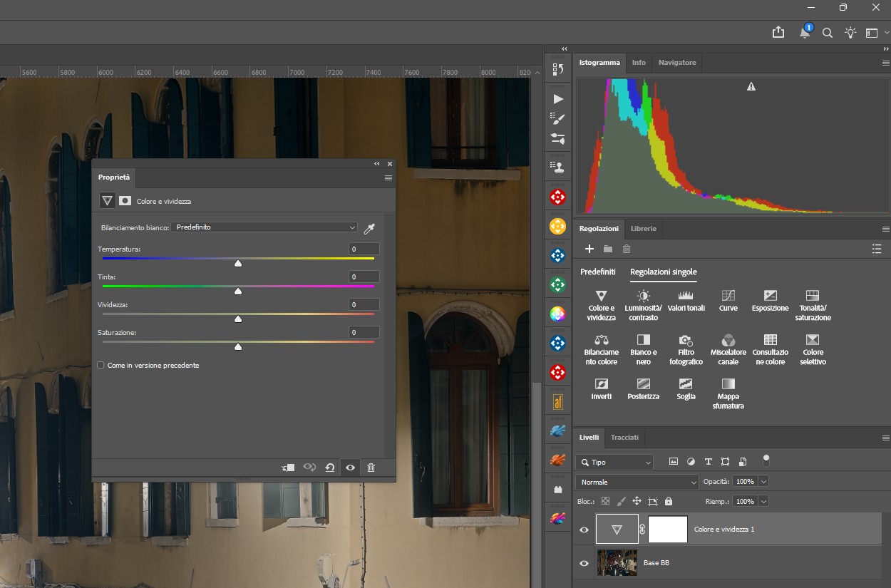Open the Bilanciamento bianco dropdown

coord(264,227)
